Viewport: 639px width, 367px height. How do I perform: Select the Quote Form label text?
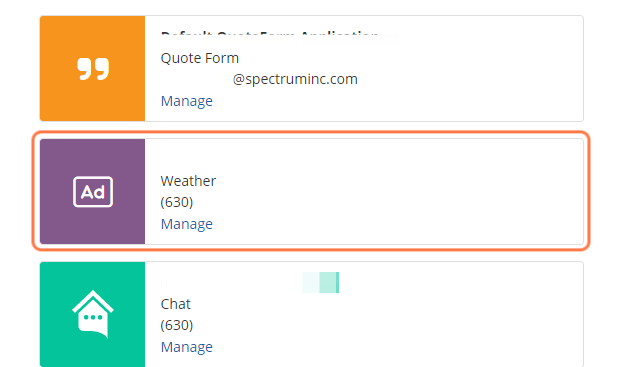tap(200, 58)
